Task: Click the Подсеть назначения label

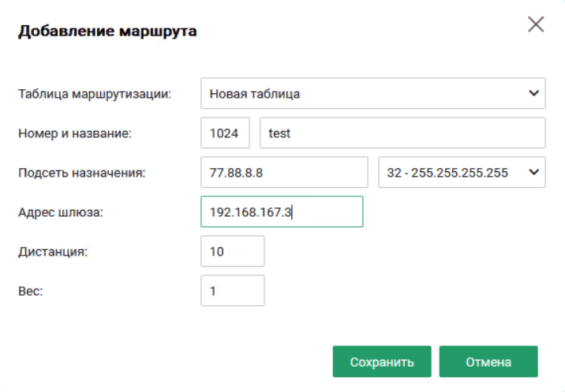Action: 82,173
